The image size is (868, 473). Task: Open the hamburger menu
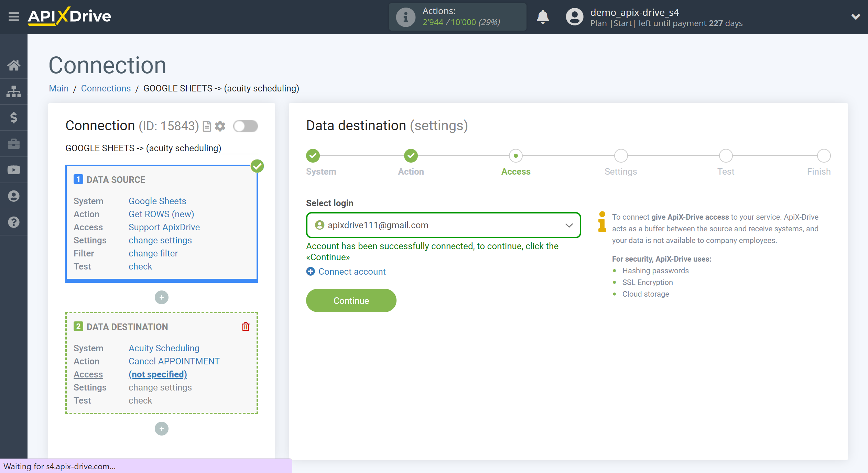[14, 16]
